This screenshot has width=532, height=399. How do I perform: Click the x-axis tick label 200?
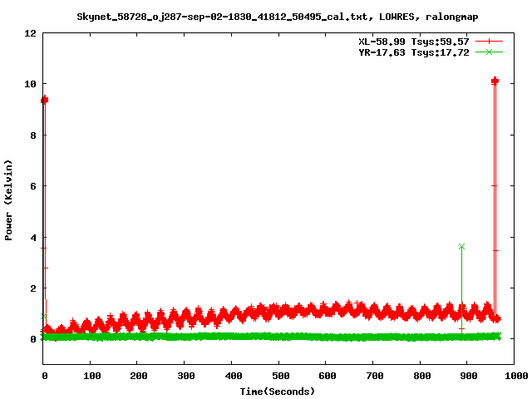coord(139,376)
